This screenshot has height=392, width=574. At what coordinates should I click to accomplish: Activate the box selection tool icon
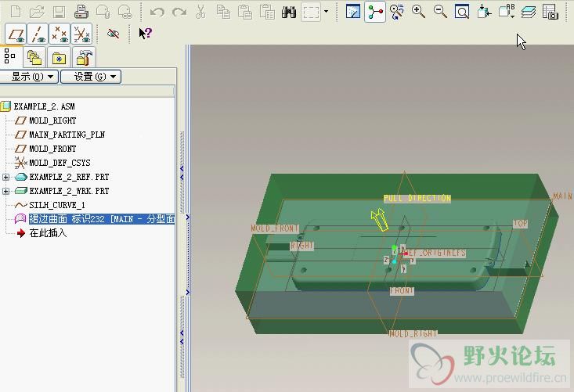[x=311, y=12]
